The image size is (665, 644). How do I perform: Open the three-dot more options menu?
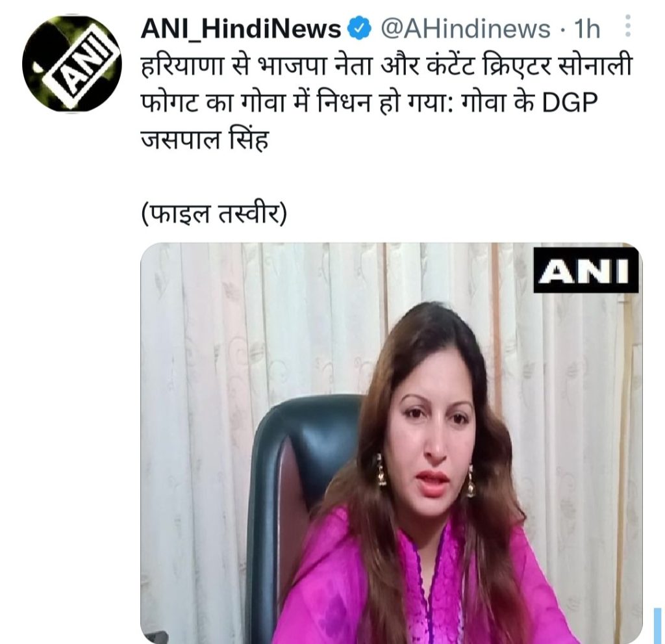(x=629, y=27)
